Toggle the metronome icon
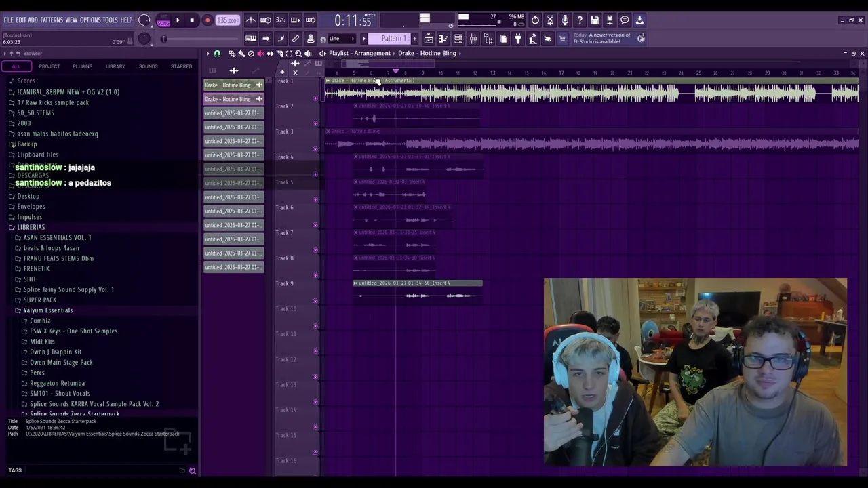 [x=251, y=20]
